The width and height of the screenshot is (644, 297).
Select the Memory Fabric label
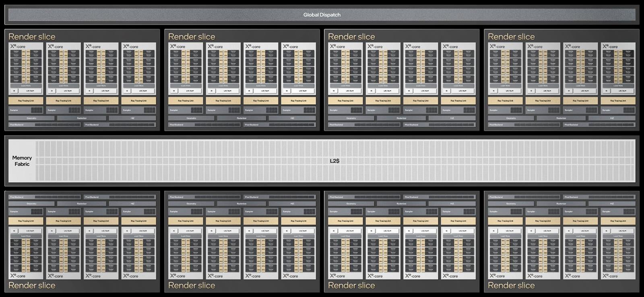point(22,161)
